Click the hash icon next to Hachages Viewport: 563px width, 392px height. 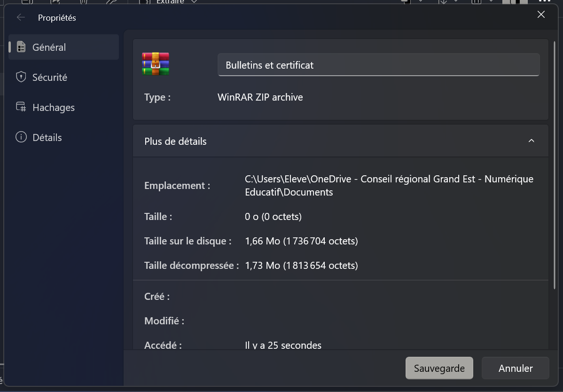21,107
